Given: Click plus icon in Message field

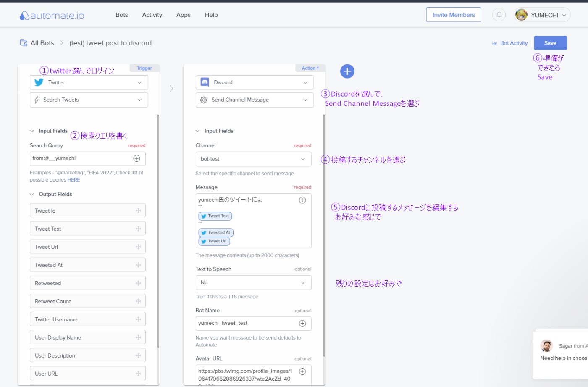Looking at the screenshot, I should (302, 200).
